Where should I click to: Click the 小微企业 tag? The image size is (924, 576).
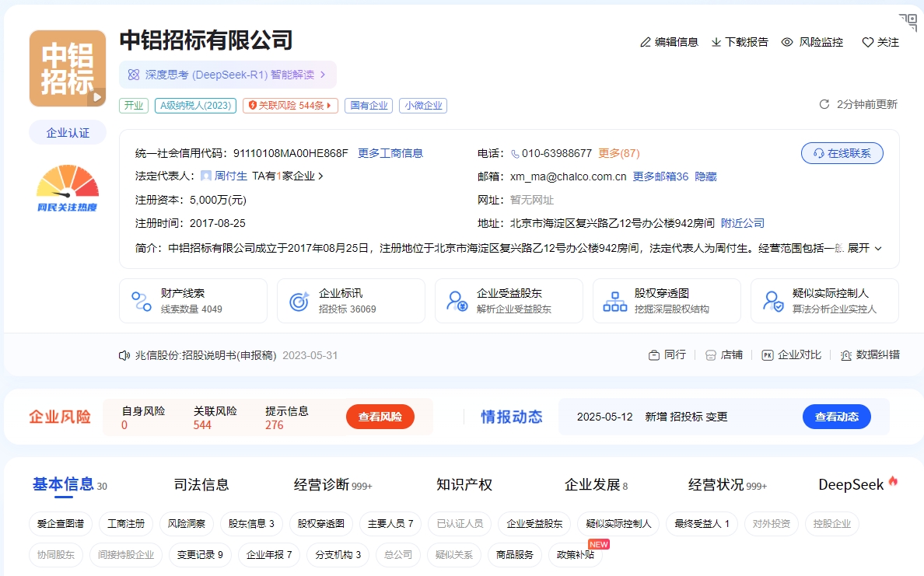[x=423, y=106]
